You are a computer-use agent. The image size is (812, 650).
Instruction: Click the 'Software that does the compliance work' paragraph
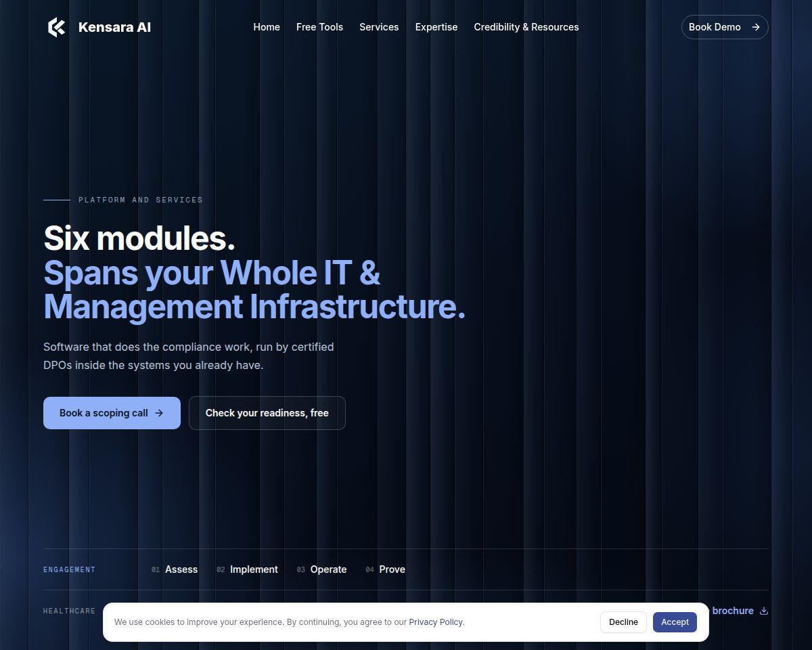point(189,356)
